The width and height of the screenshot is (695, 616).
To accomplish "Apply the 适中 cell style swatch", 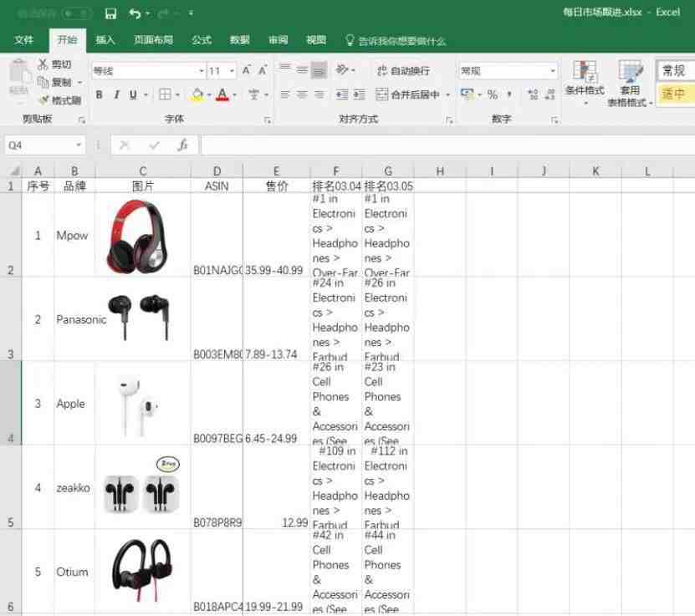I will [675, 94].
